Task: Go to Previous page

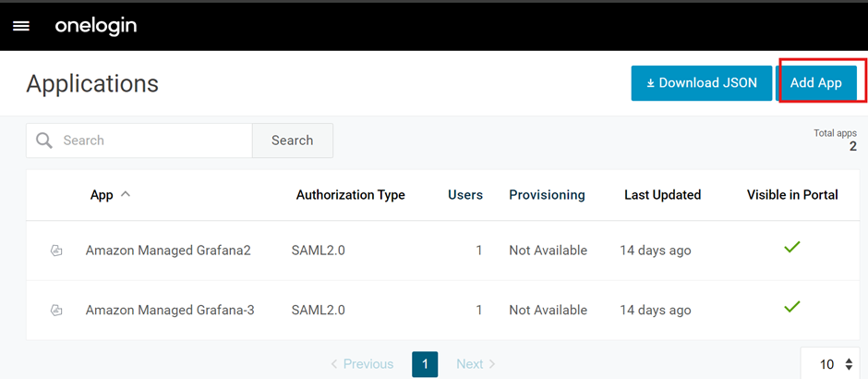Action: (362, 364)
